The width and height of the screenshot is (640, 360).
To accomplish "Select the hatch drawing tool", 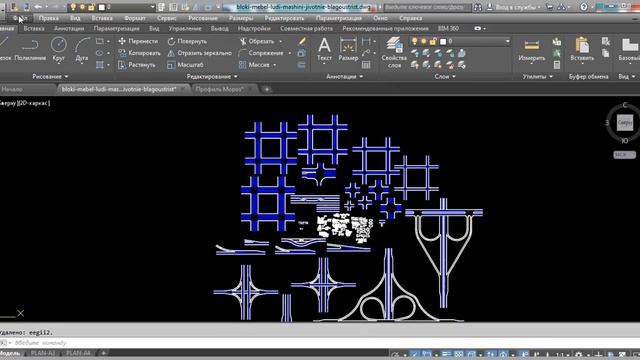I will (x=100, y=64).
